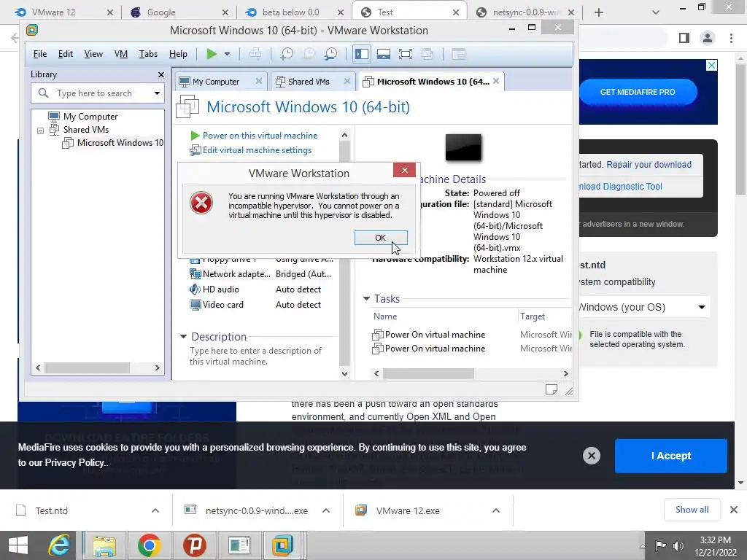Open the Library search dropdown arrow

tap(158, 93)
